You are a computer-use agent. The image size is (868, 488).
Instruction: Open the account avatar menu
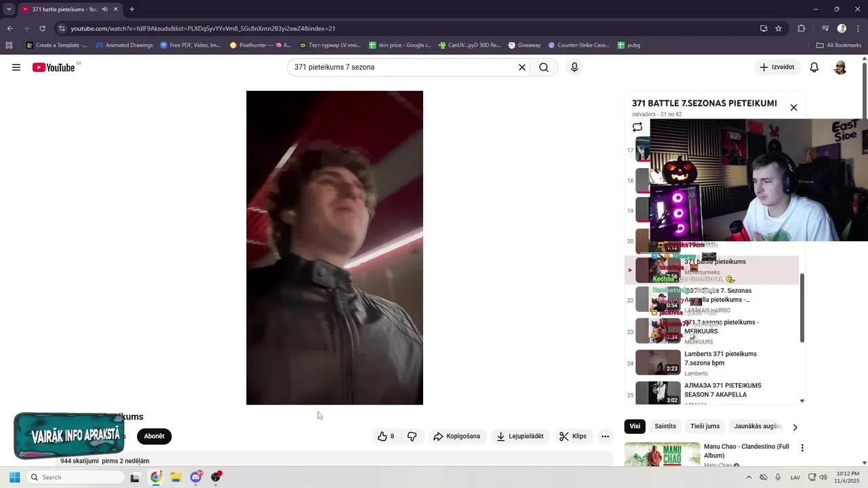[x=840, y=67]
